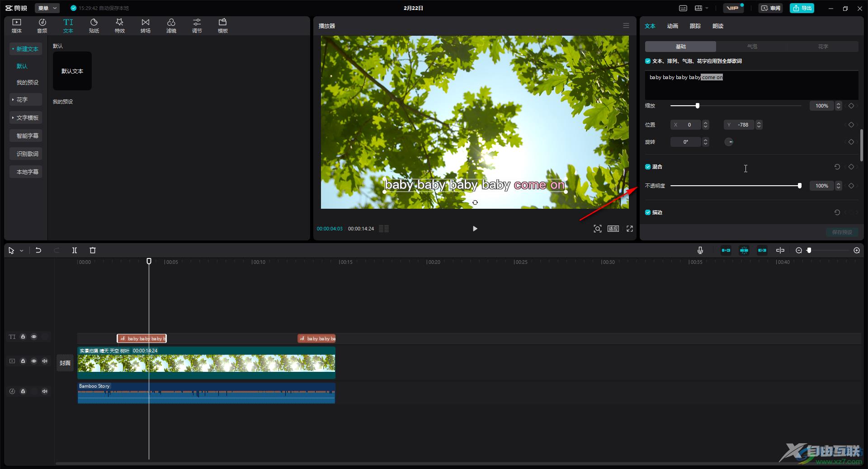Collapse the 新建文本 category
Image resolution: width=868 pixels, height=469 pixels.
[25, 49]
